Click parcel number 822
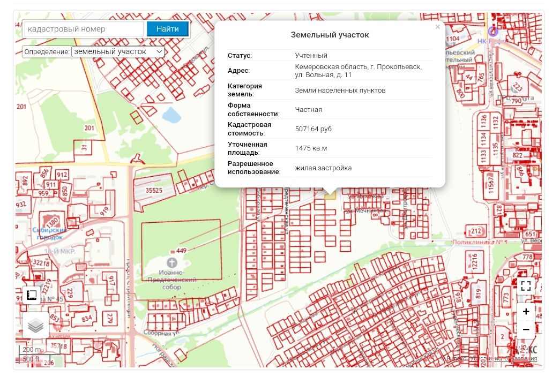560x392 pixels. point(518,155)
